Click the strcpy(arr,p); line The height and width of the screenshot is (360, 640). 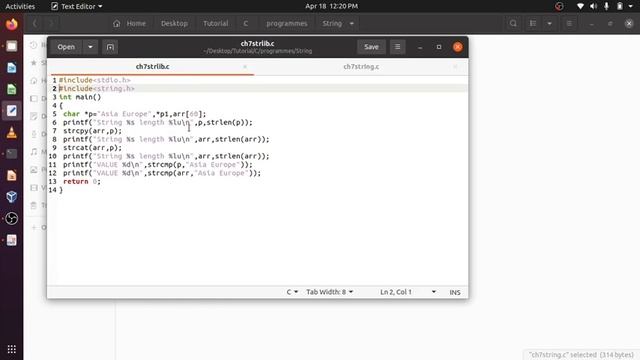pos(93,131)
